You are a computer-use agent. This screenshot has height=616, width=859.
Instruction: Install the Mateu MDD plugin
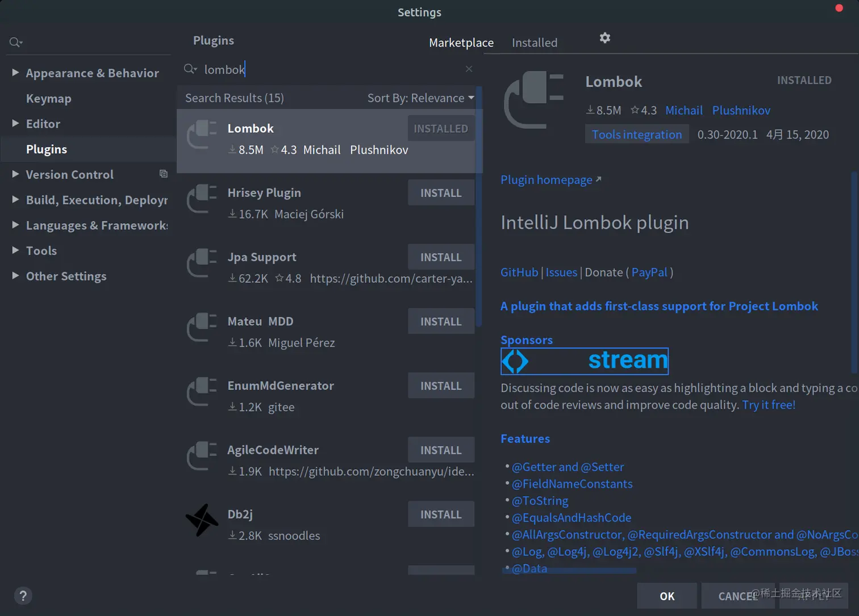[441, 321]
